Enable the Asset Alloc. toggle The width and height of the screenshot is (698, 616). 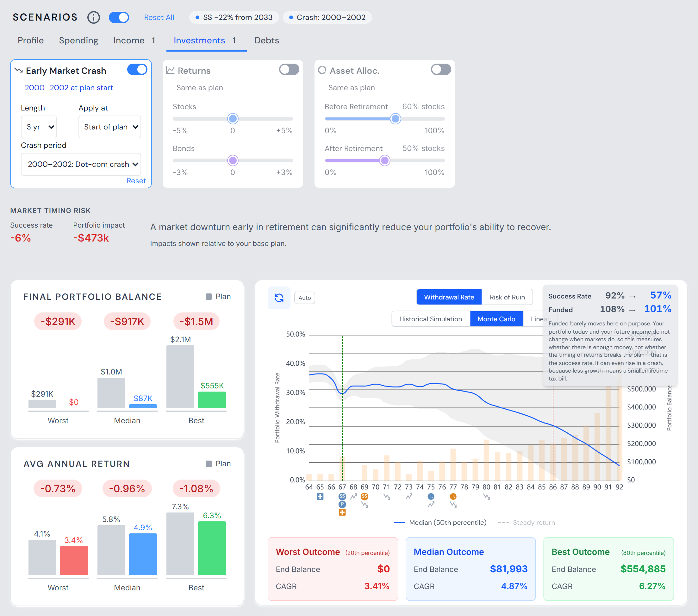pyautogui.click(x=441, y=70)
